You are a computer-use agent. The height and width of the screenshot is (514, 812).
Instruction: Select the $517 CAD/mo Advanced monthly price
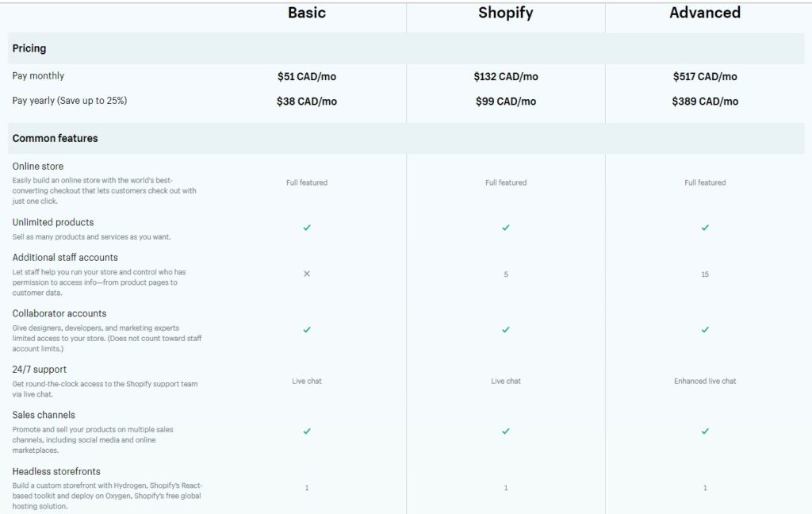pyautogui.click(x=705, y=77)
